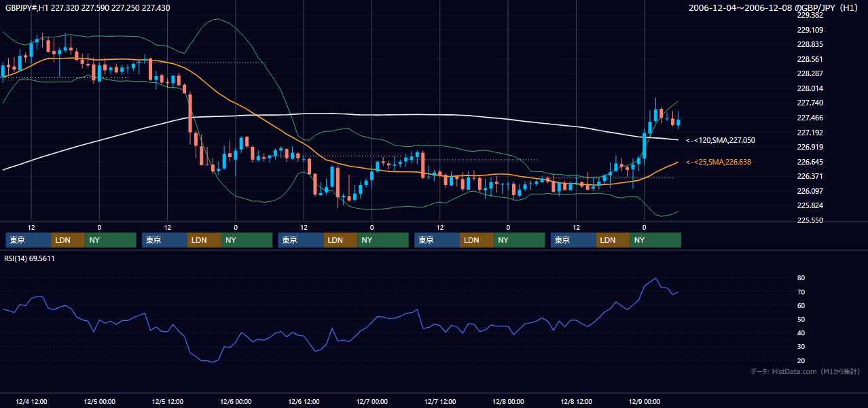The height and width of the screenshot is (408, 868).
Task: Click the 12/5 00:00 time label
Action: click(x=99, y=402)
